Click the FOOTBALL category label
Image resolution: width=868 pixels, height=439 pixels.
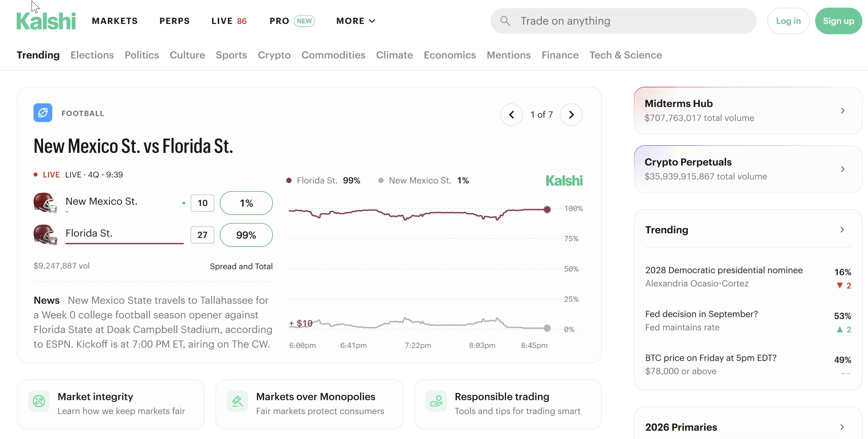tap(82, 113)
